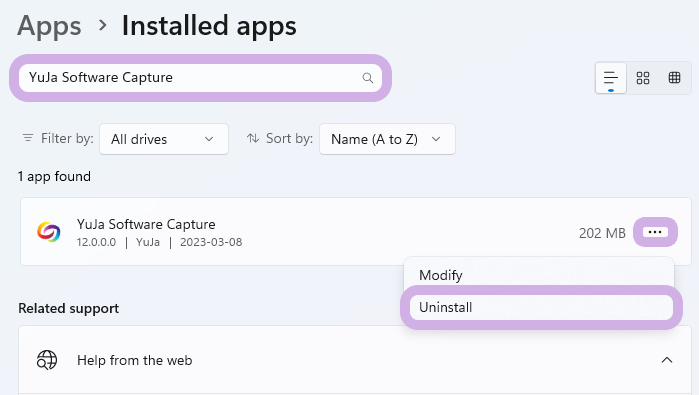Switch to table view layout
The width and height of the screenshot is (699, 395).
pos(674,78)
